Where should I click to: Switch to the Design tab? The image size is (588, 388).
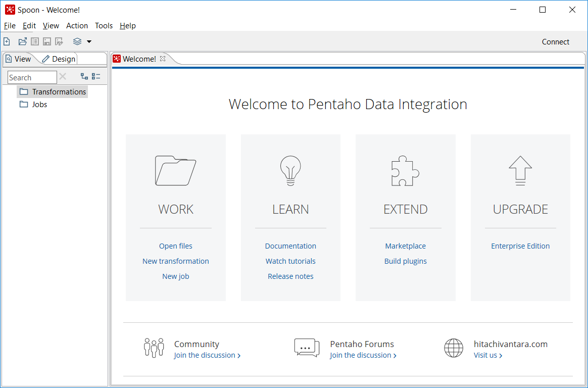coord(59,59)
